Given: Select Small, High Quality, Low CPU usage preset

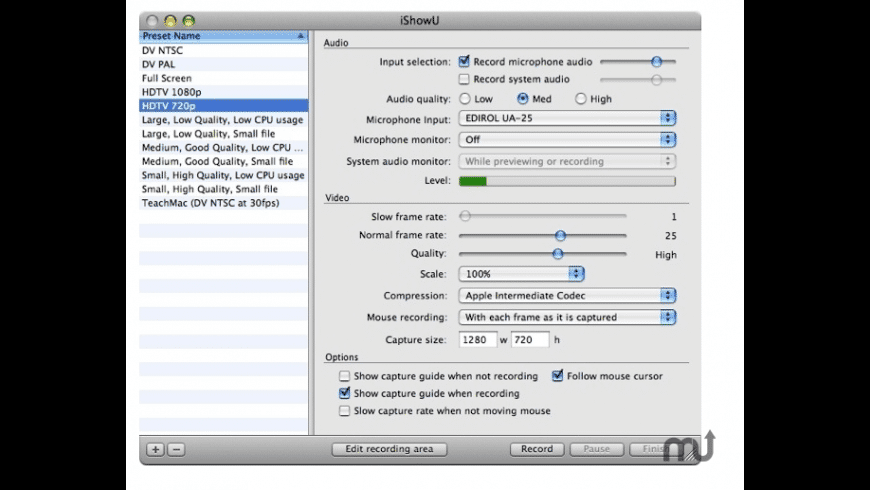Looking at the screenshot, I should point(224,175).
